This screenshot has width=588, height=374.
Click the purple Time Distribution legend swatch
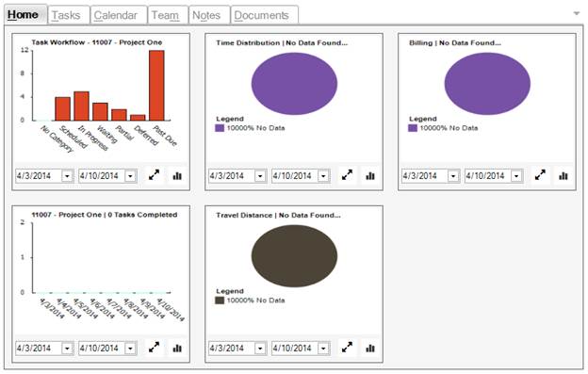point(220,128)
